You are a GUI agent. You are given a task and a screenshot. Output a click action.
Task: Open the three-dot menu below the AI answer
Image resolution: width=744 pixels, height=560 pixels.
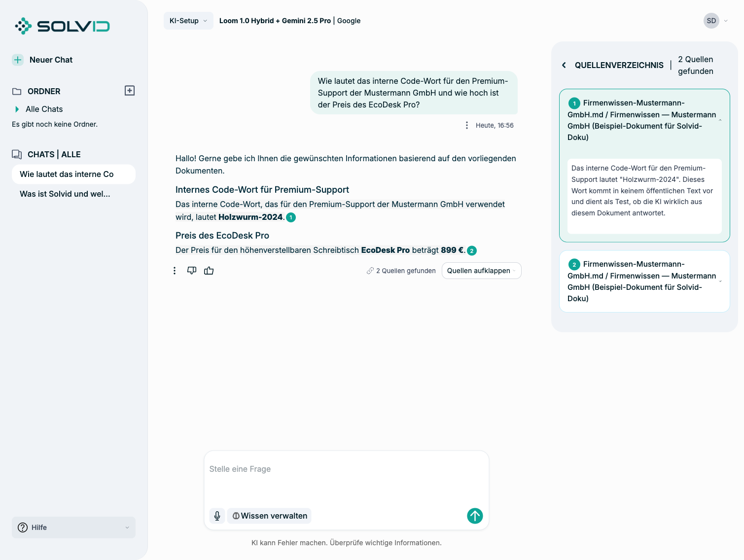(175, 271)
